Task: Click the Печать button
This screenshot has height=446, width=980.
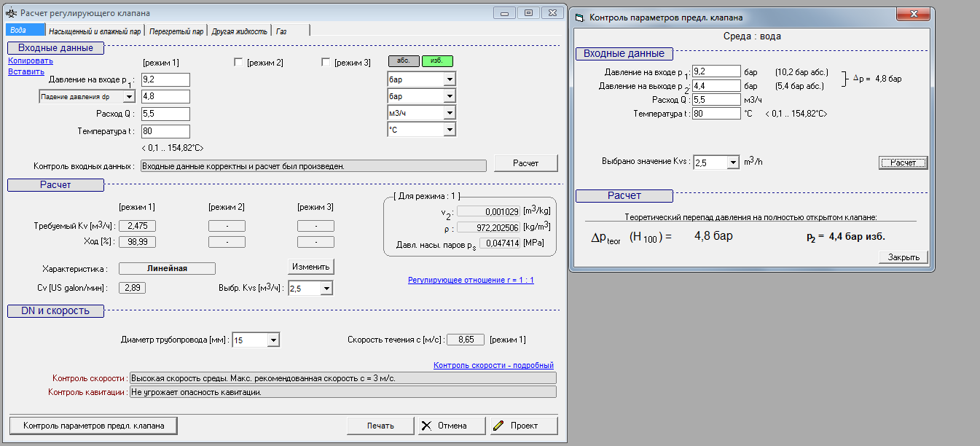Action: [x=380, y=426]
